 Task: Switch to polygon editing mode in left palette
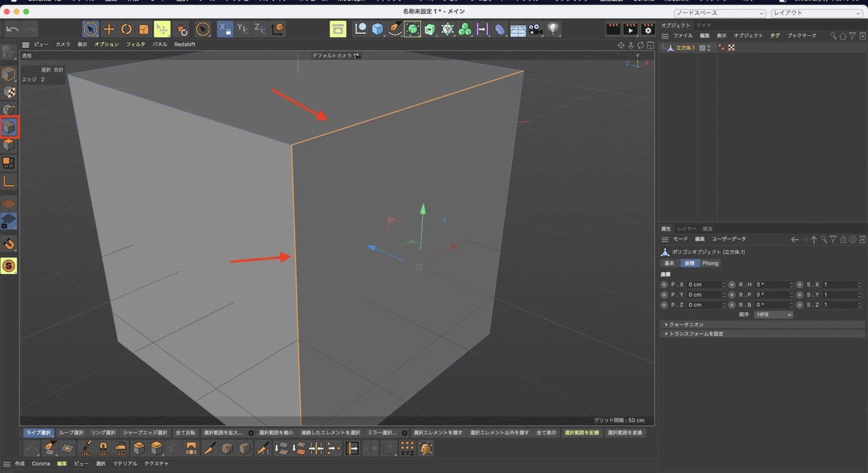8,144
